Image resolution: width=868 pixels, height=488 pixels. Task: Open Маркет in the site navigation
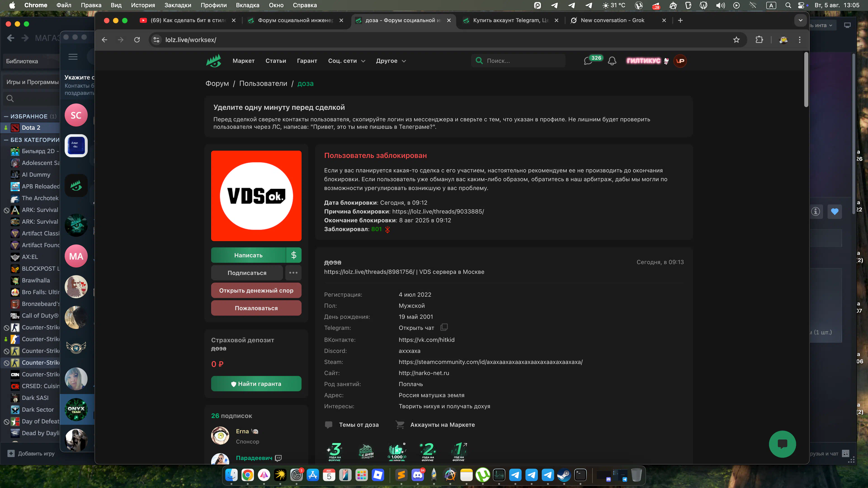click(x=243, y=61)
